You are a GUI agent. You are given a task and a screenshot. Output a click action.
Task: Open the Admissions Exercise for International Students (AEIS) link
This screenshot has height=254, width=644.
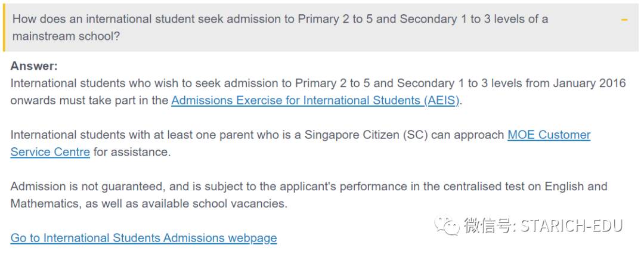[315, 100]
